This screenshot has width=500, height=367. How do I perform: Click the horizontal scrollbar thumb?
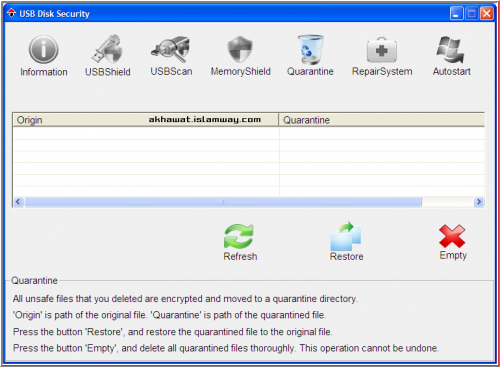(223, 202)
